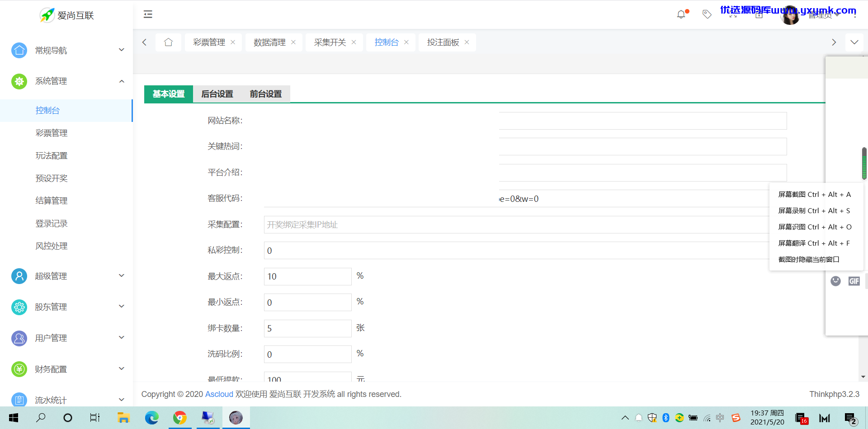Image resolution: width=868 pixels, height=429 pixels.
Task: Switch to the 后台设置 tab
Action: click(x=217, y=94)
